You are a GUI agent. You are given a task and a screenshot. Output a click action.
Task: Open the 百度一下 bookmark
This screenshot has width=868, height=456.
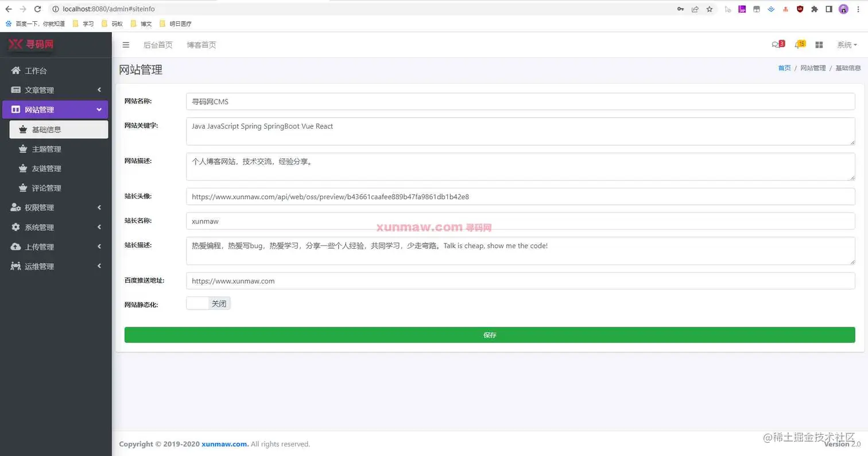[35, 24]
